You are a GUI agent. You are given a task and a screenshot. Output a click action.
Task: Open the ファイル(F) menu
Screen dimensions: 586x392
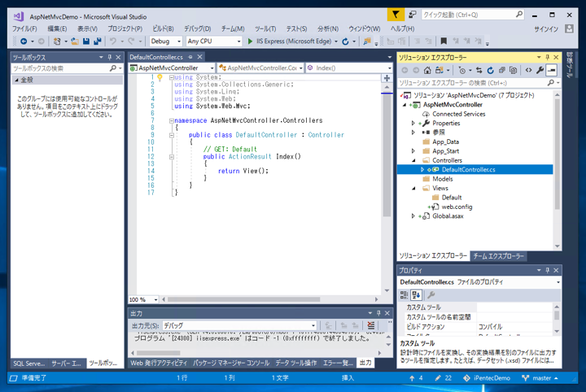point(24,28)
